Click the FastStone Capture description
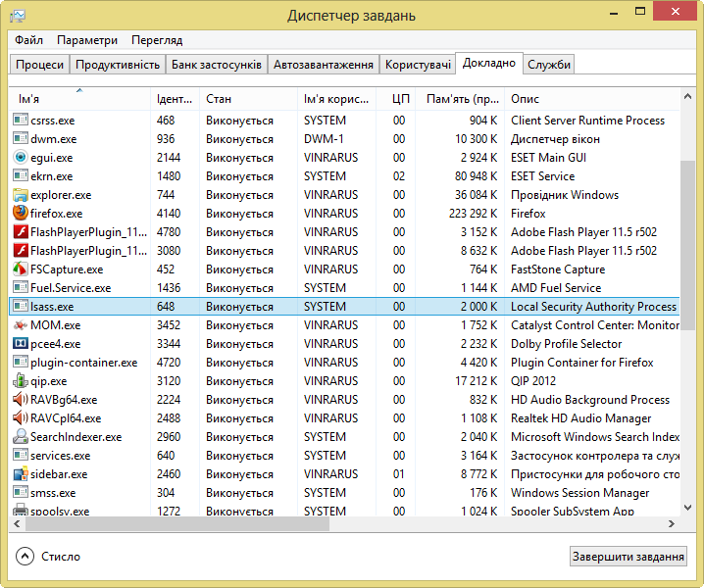This screenshot has width=704, height=588. [558, 269]
